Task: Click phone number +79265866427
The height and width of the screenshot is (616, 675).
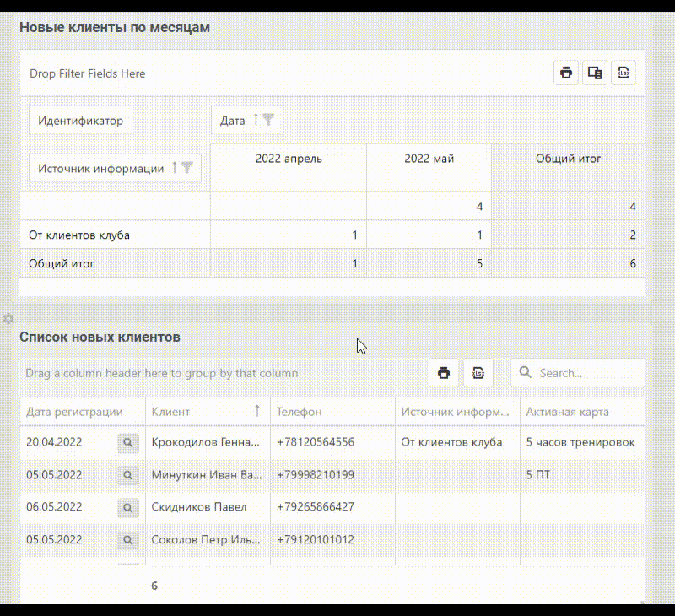Action: (316, 507)
